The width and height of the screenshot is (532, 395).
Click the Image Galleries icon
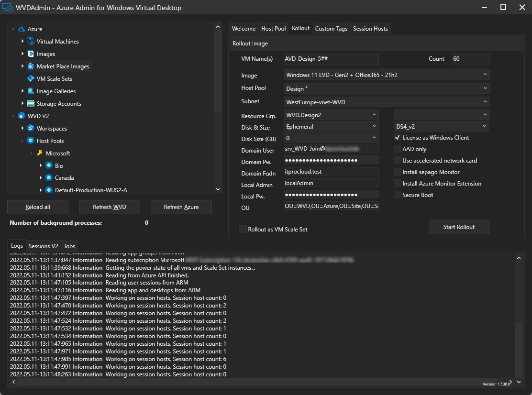pos(31,91)
